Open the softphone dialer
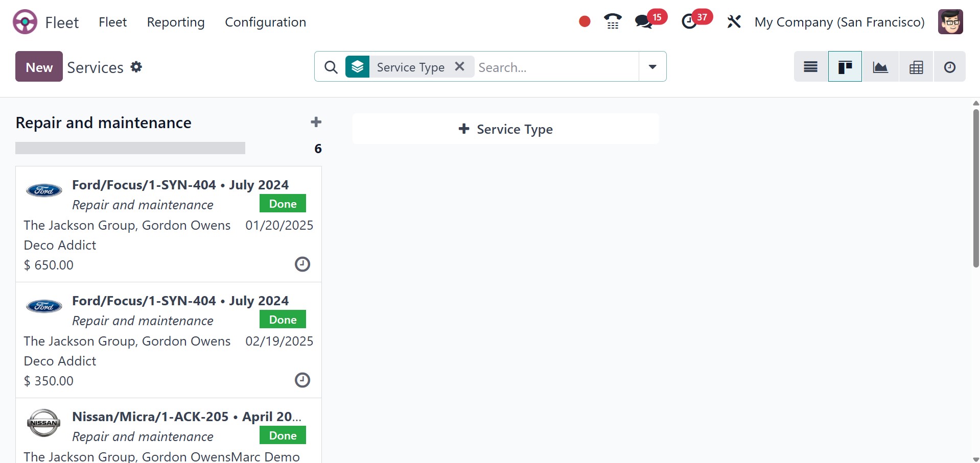 coord(612,21)
